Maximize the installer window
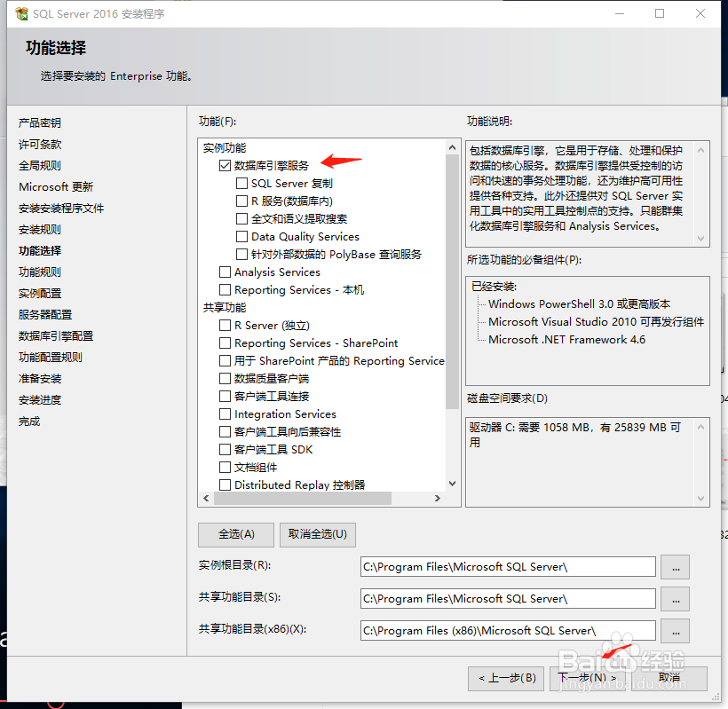Viewport: 728px width, 709px height. click(660, 13)
